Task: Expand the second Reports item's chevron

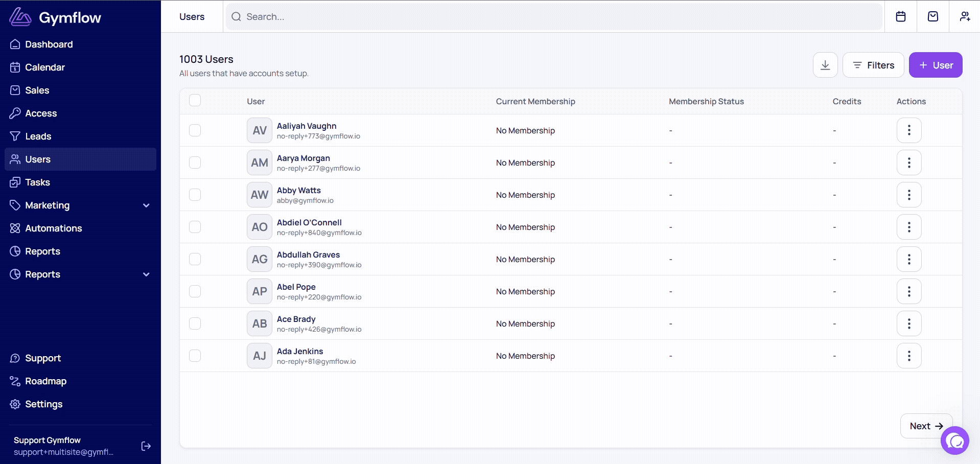Action: pyautogui.click(x=146, y=274)
